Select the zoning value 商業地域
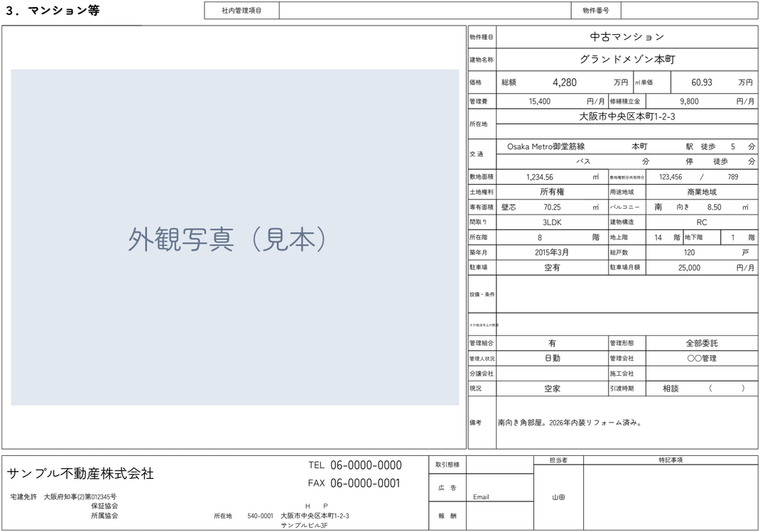 702,192
